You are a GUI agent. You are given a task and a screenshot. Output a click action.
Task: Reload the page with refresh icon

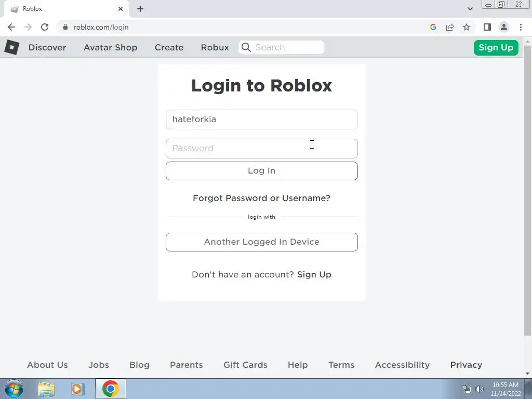(45, 27)
